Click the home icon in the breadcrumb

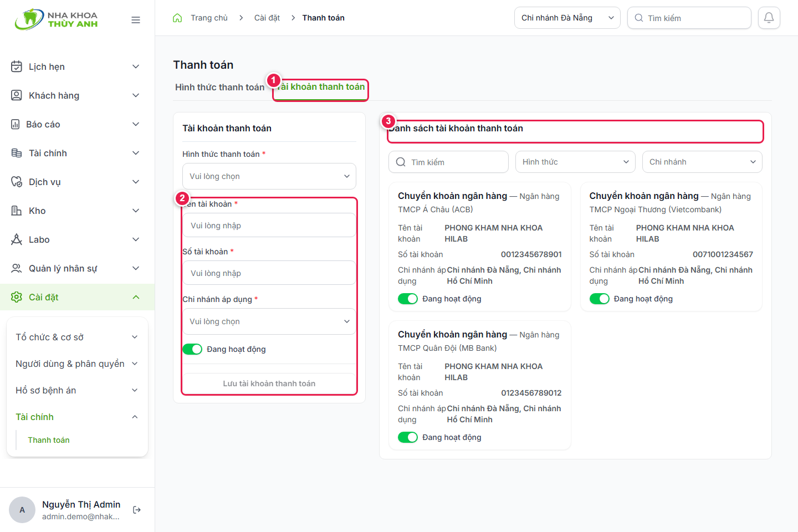(x=177, y=18)
